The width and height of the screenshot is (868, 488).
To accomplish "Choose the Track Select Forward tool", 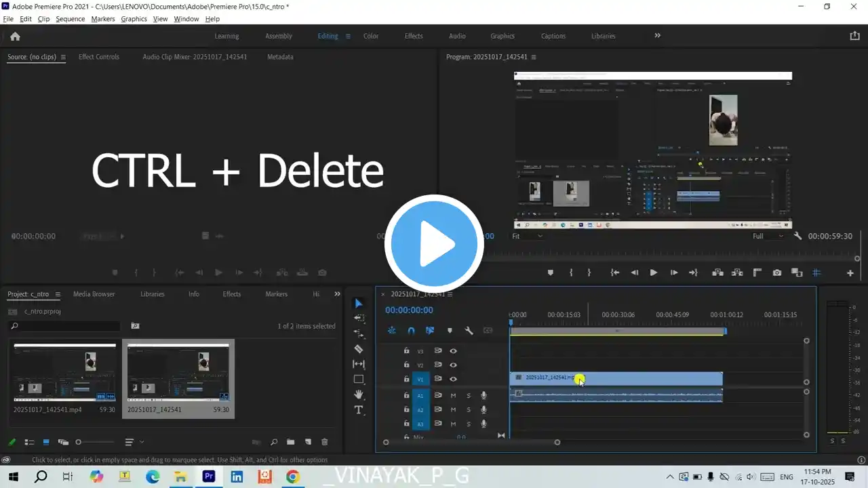I will click(359, 319).
